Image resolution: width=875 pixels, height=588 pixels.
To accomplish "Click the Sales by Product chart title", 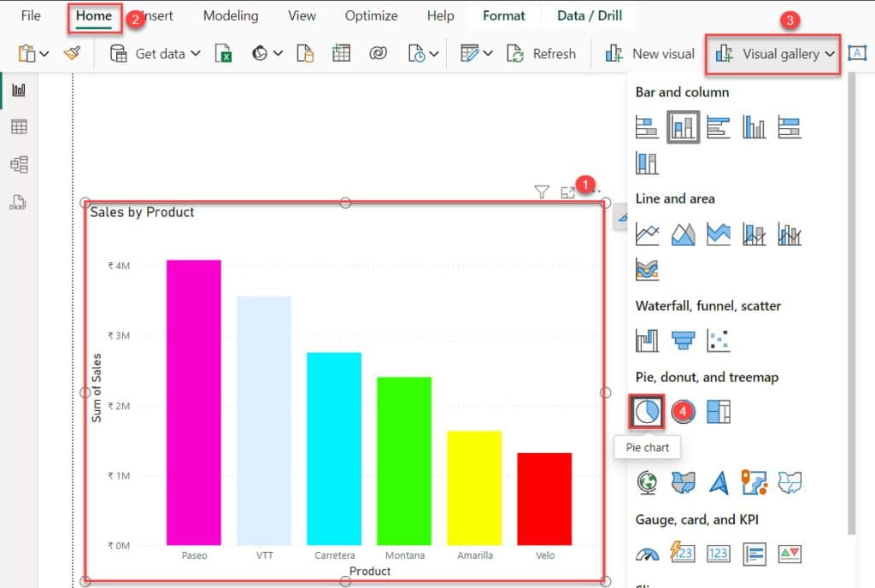I will [142, 212].
